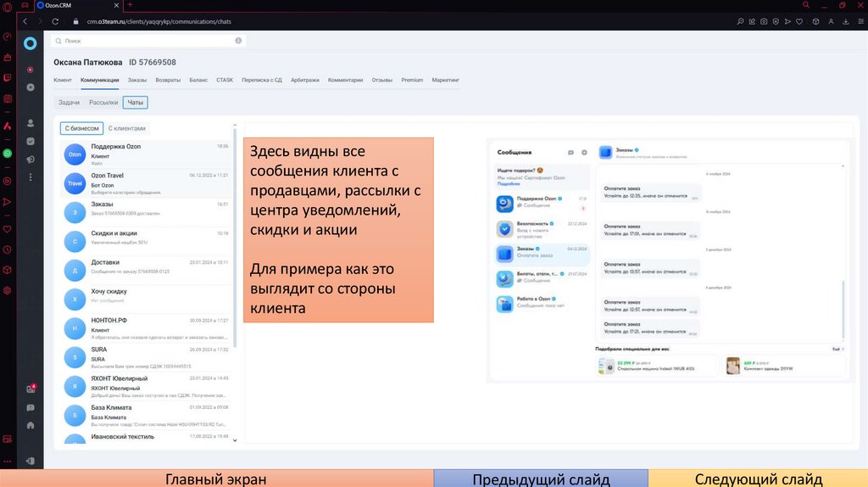This screenshot has height=487, width=868.
Task: Open the Заказы chat in chat list
Action: pos(146,212)
